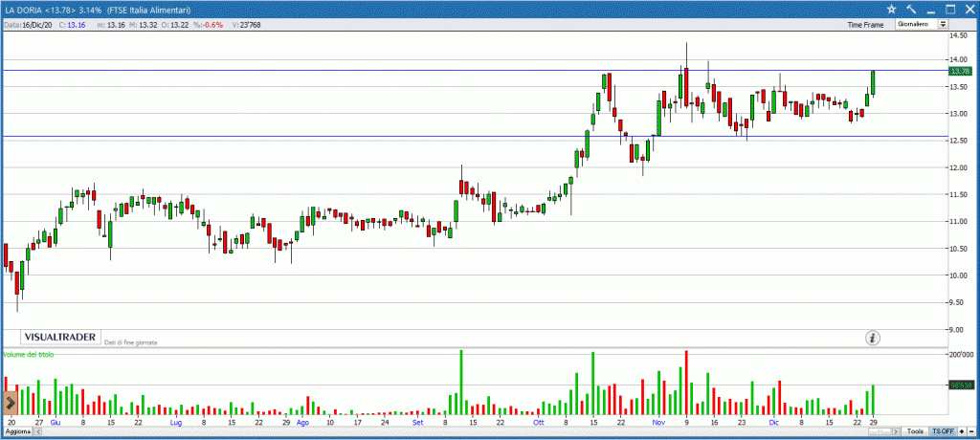Click the 'Dati di fine giornata' text
This screenshot has width=980, height=440.
coord(131,342)
